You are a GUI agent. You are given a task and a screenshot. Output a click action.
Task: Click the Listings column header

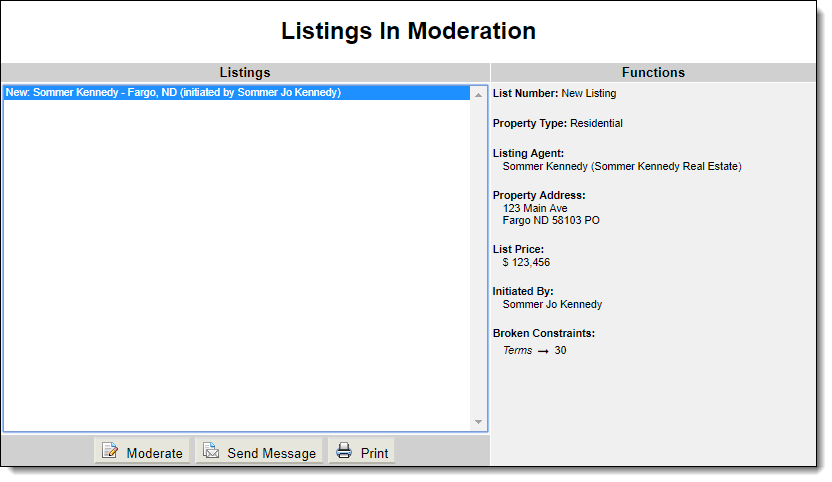coord(245,72)
